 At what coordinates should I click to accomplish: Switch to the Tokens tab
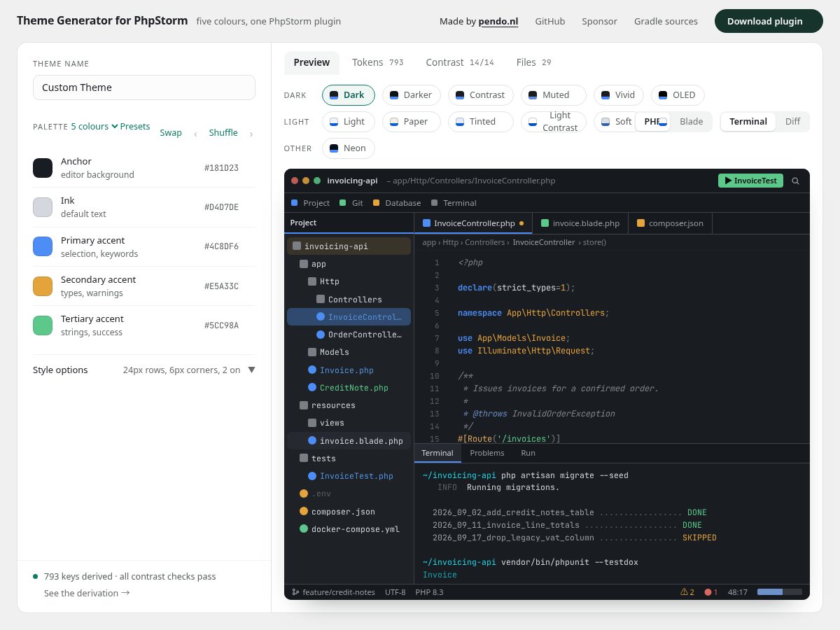378,62
